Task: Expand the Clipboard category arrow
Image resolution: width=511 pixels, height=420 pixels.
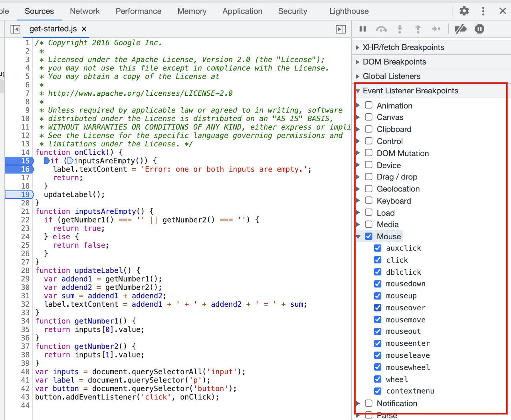Action: (x=358, y=129)
